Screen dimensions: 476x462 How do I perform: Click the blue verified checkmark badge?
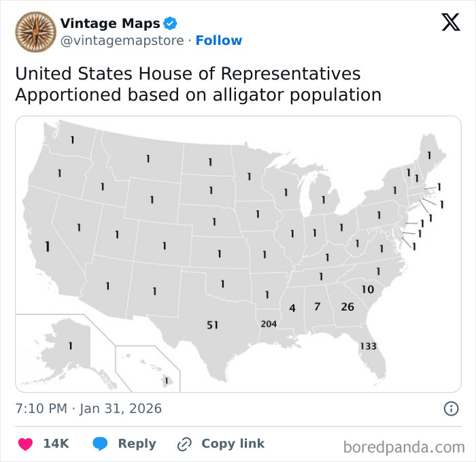[171, 24]
